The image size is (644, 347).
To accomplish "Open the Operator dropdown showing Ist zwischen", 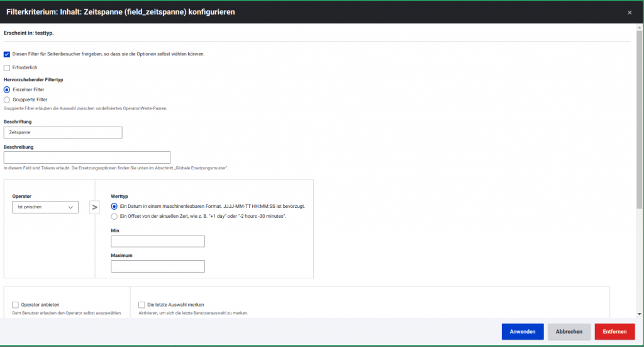I will click(x=45, y=207).
